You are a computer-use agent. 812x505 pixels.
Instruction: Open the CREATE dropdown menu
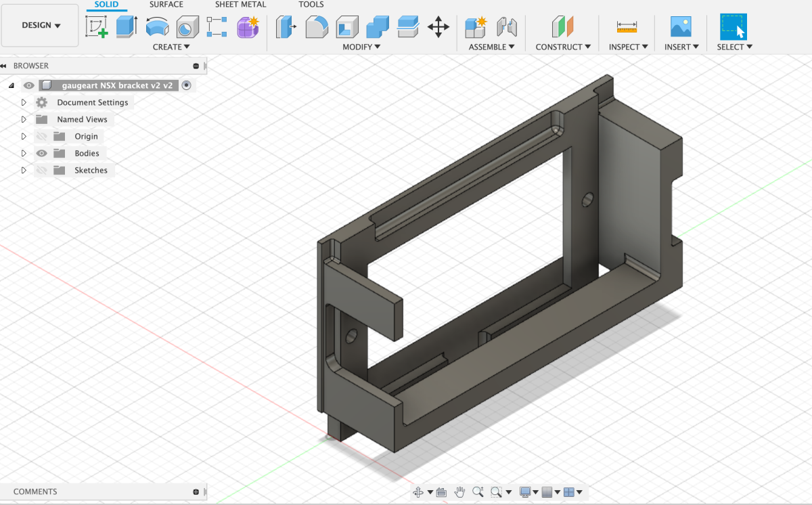(x=171, y=47)
